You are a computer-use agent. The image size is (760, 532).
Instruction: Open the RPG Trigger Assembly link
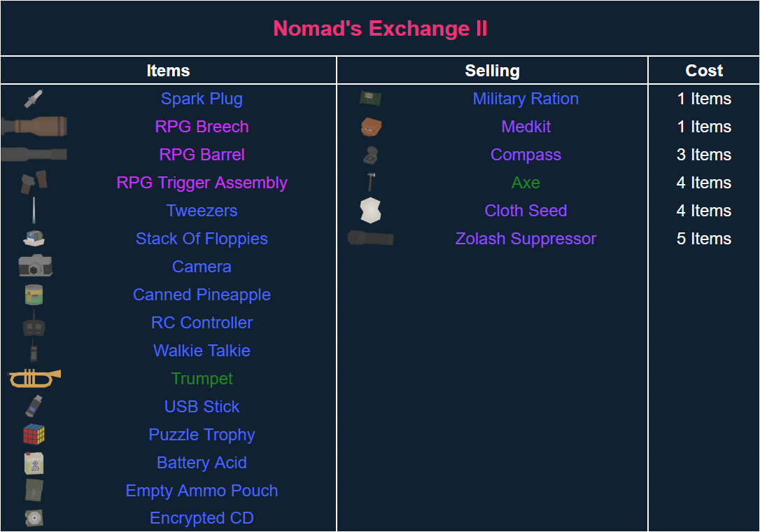point(202,183)
